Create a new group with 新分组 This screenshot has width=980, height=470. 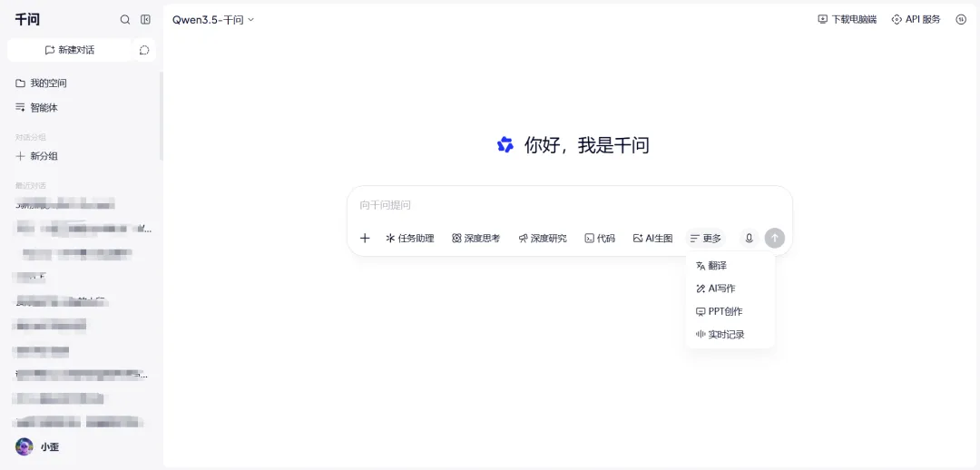pos(37,156)
